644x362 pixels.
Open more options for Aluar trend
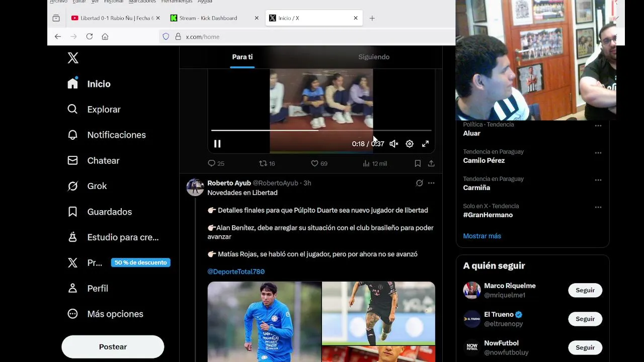(x=598, y=126)
